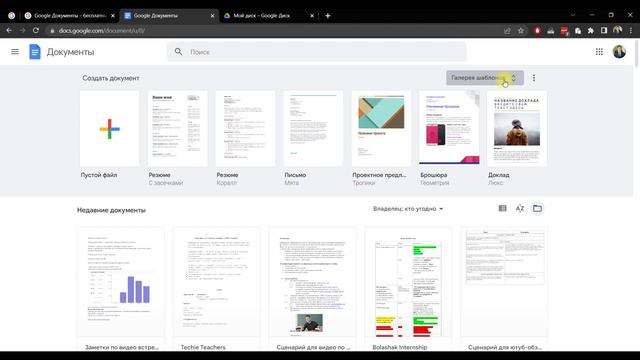640x360 pixels.
Task: Click the share page icon in address bar
Action: coord(507,31)
